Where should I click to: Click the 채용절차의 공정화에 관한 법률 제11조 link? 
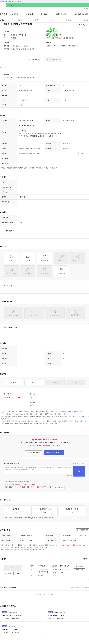coord(49,424)
